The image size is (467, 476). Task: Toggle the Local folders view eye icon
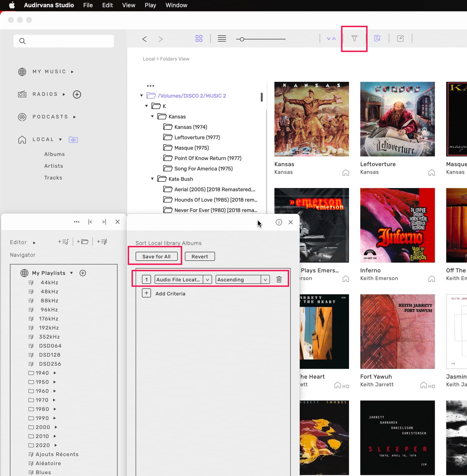click(x=73, y=140)
